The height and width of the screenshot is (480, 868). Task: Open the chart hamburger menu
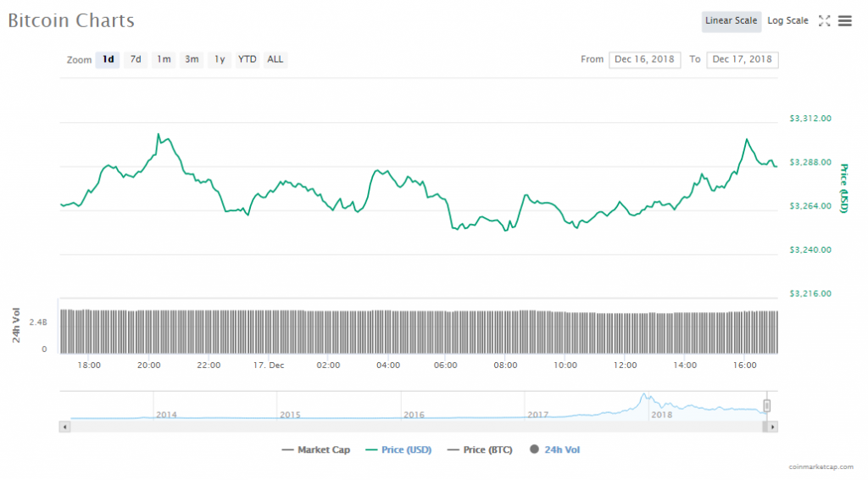pos(844,21)
